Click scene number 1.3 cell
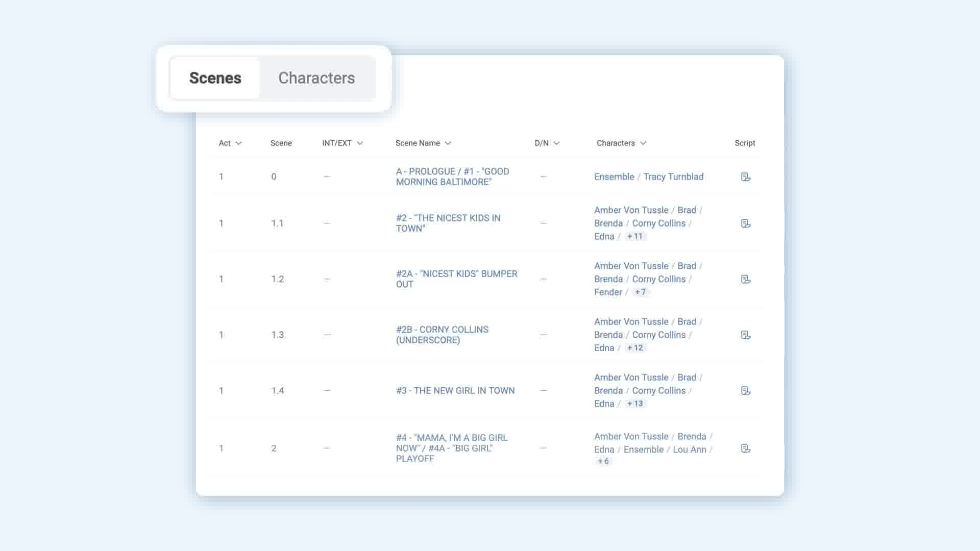The width and height of the screenshot is (980, 551). tap(277, 335)
